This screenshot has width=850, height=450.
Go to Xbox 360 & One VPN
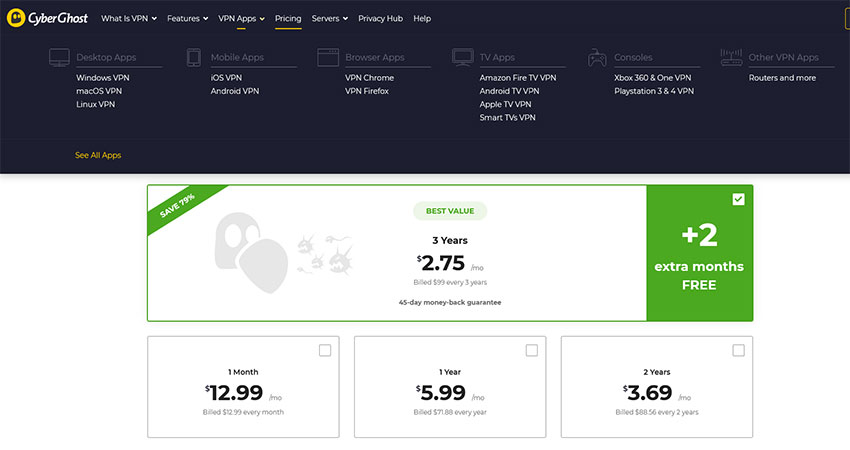coord(653,78)
